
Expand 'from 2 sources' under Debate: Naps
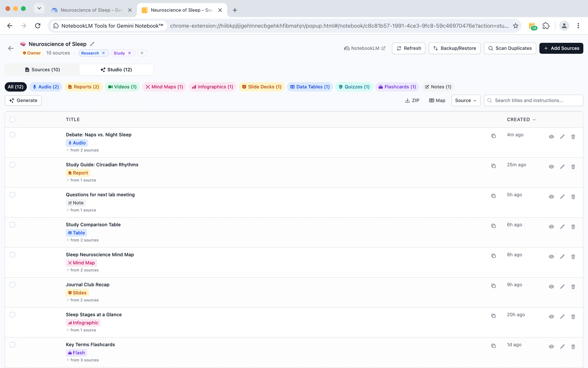(x=83, y=150)
